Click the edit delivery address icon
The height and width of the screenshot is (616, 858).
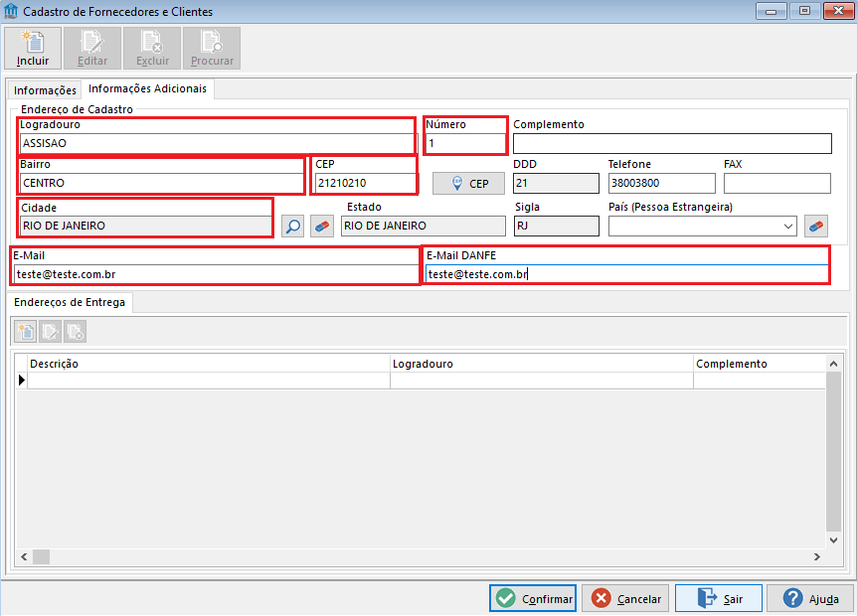(51, 332)
